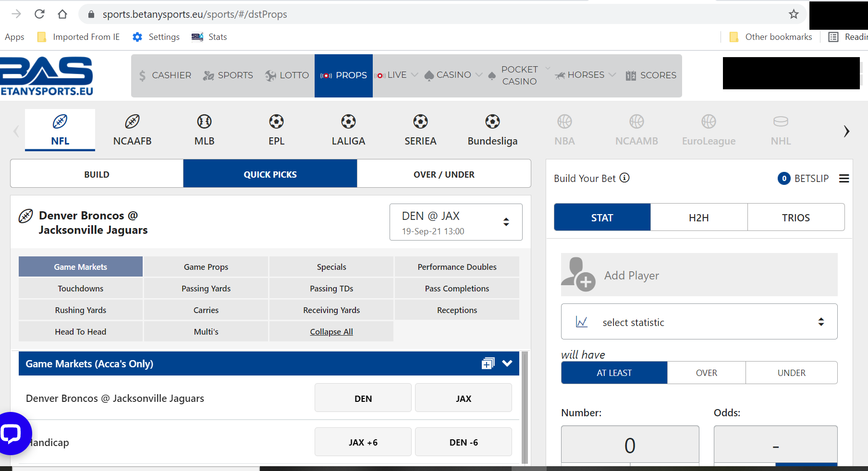The width and height of the screenshot is (868, 471).
Task: Select the Bundesliga soccer ball icon
Action: pos(492,121)
